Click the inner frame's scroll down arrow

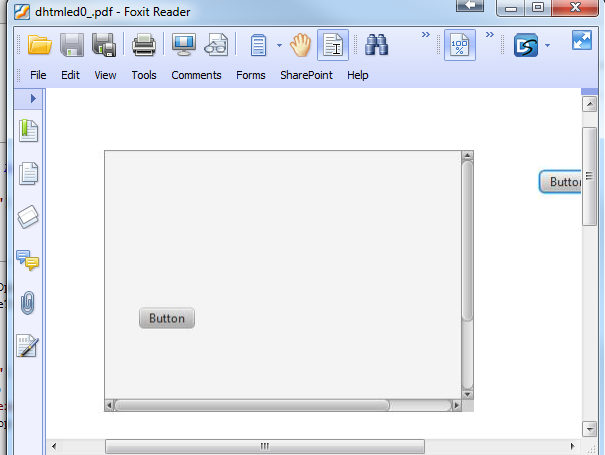(467, 394)
